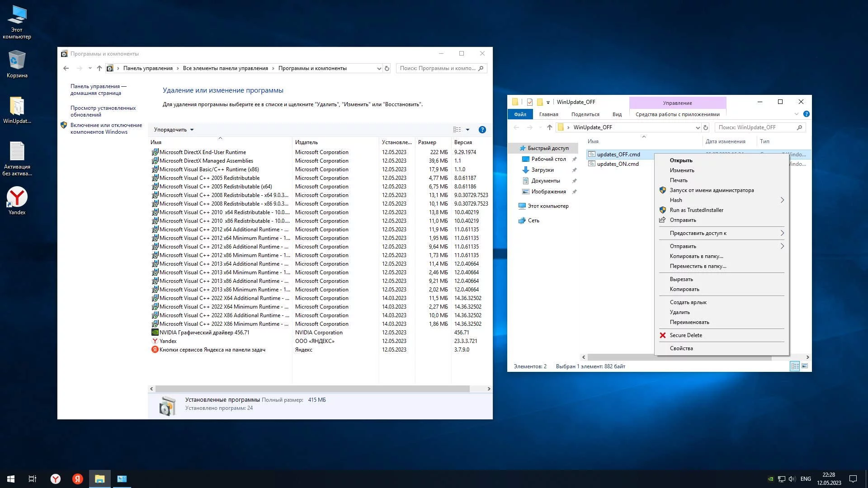Screen dimensions: 868x488
Task: Click horizontal scrollbar in programs list
Action: [312, 389]
